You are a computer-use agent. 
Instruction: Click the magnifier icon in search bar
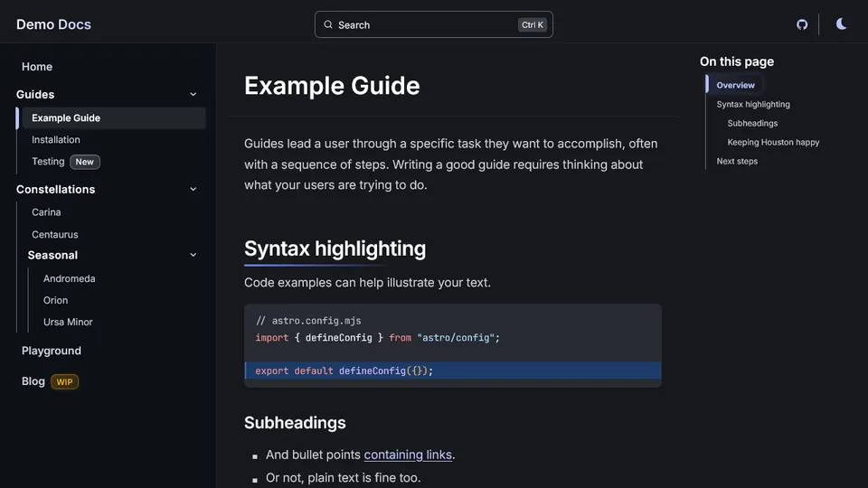click(328, 25)
